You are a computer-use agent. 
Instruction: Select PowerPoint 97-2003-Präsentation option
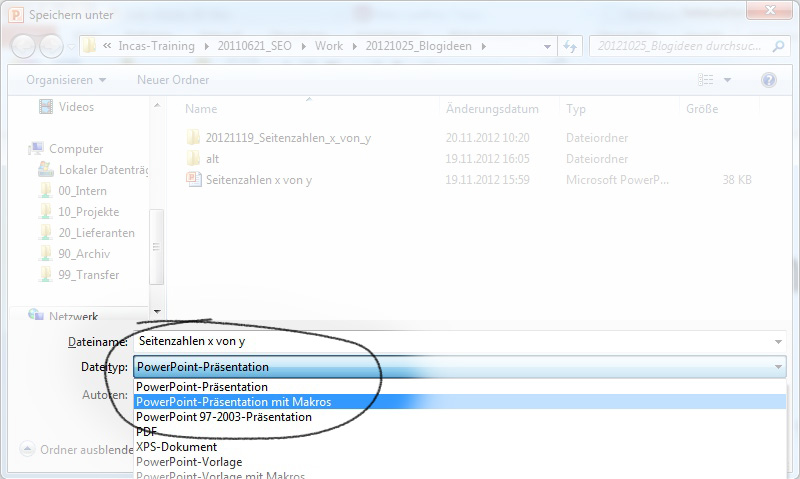460,417
